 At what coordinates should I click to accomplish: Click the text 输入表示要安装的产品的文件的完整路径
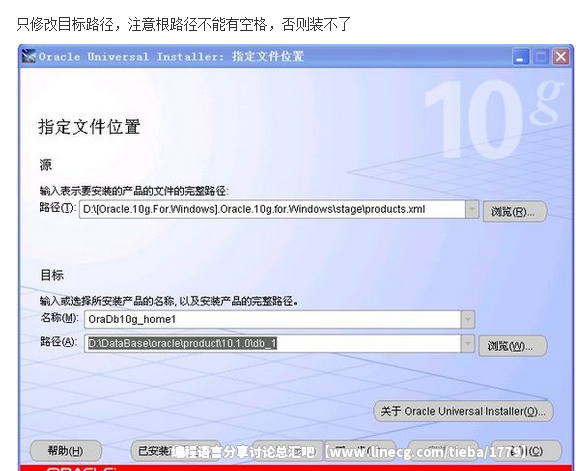[133, 191]
